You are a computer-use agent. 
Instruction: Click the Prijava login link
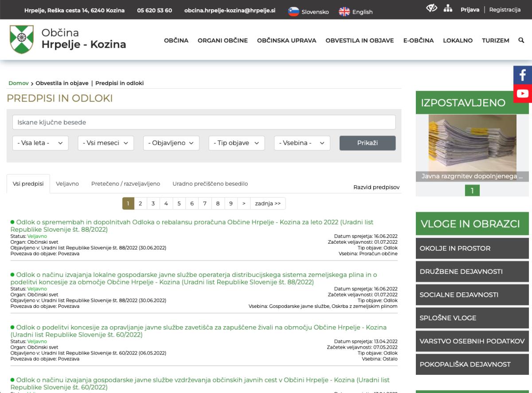coord(470,10)
